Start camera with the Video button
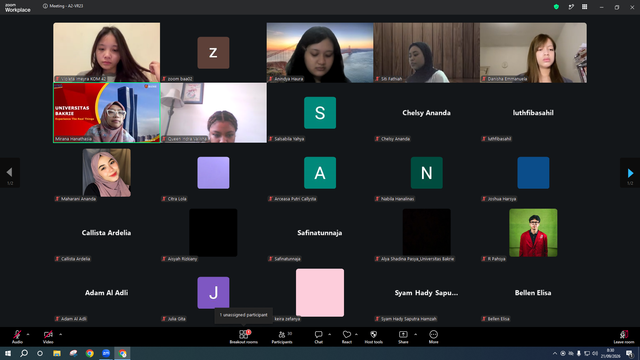The image size is (640, 360). 48,337
